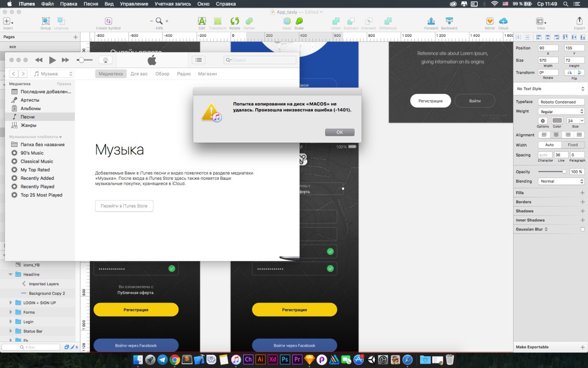
Task: Add a shadow with Shadows plus icon
Action: pyautogui.click(x=582, y=211)
